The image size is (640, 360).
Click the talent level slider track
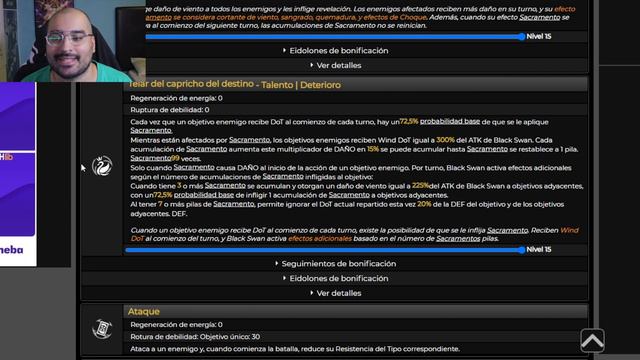pos(324,250)
